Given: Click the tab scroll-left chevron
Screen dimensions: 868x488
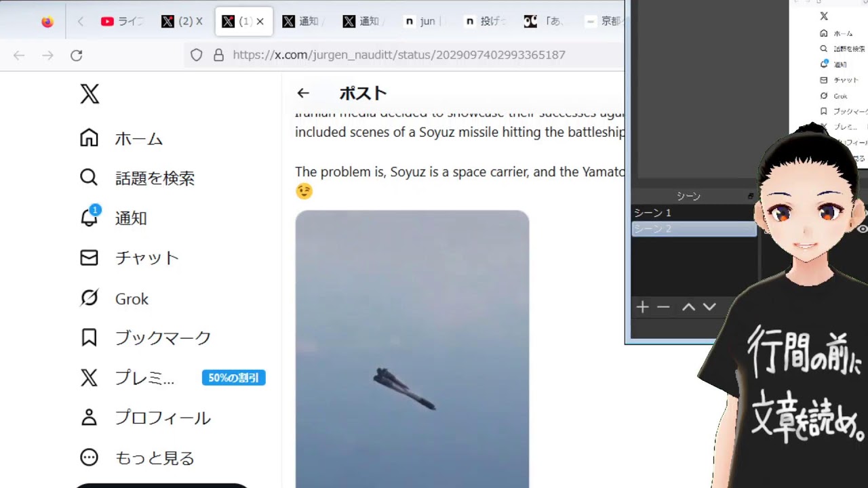Looking at the screenshot, I should point(81,22).
